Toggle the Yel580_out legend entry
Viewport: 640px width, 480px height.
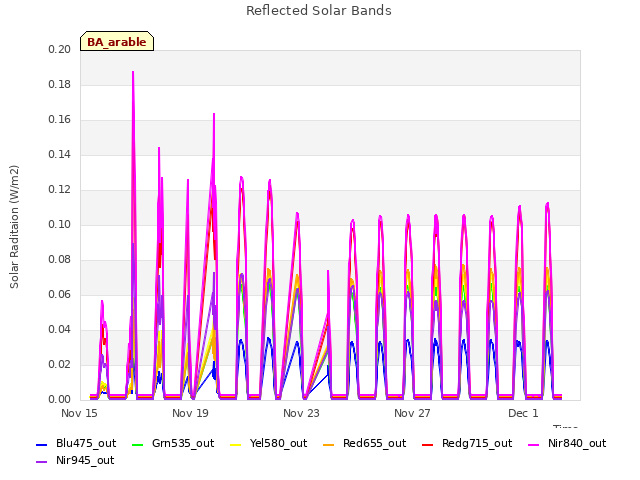point(269,443)
